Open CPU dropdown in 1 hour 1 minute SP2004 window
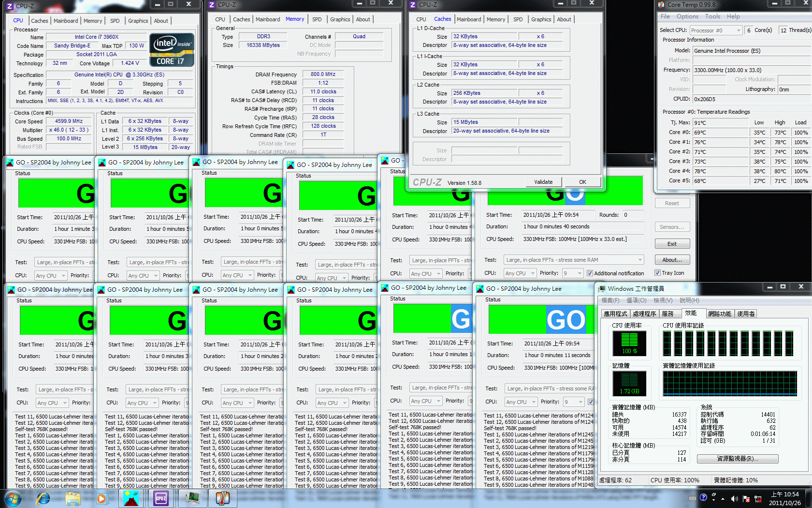 coord(50,276)
